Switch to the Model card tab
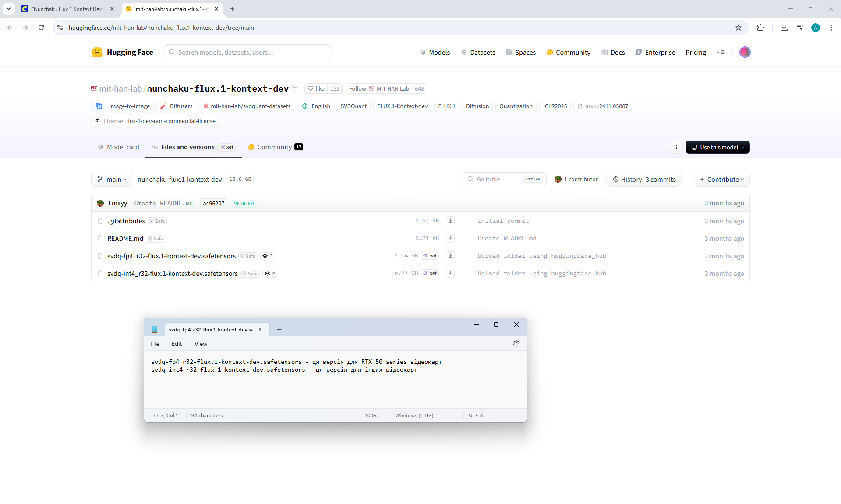 point(118,147)
